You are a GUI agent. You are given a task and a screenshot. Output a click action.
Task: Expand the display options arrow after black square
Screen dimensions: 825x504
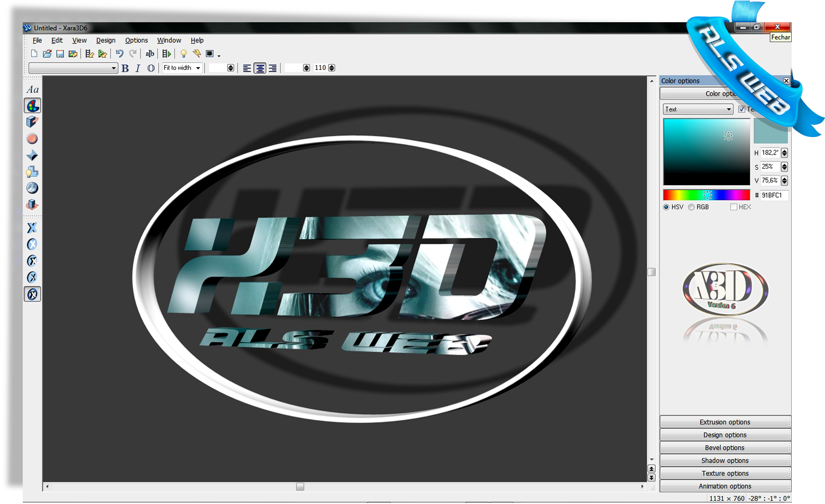(x=219, y=55)
